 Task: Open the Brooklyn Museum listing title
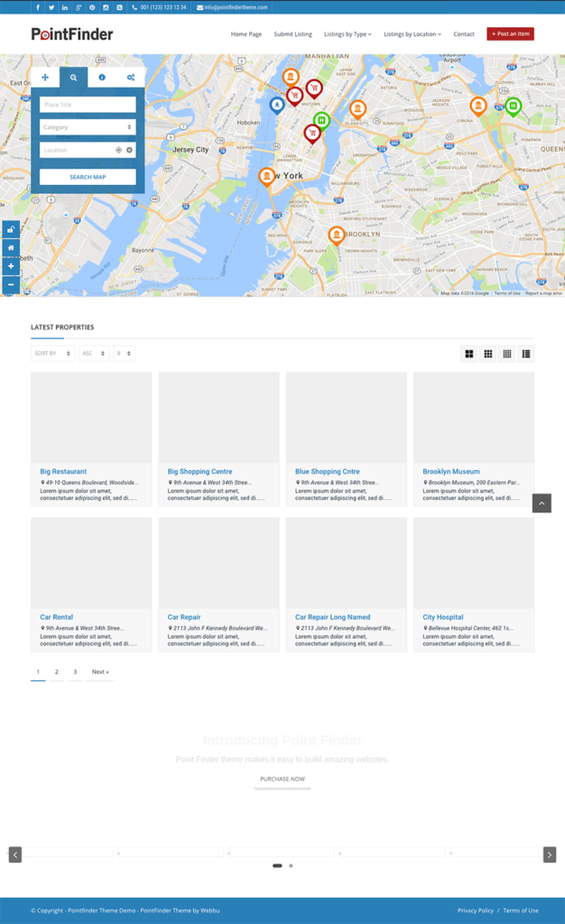click(450, 471)
